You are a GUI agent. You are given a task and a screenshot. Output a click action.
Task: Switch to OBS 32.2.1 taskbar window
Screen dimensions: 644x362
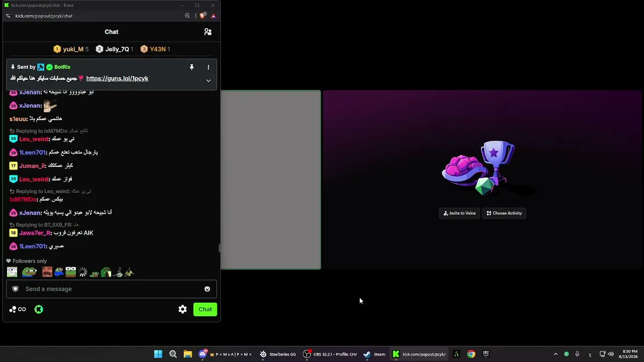[x=330, y=354]
